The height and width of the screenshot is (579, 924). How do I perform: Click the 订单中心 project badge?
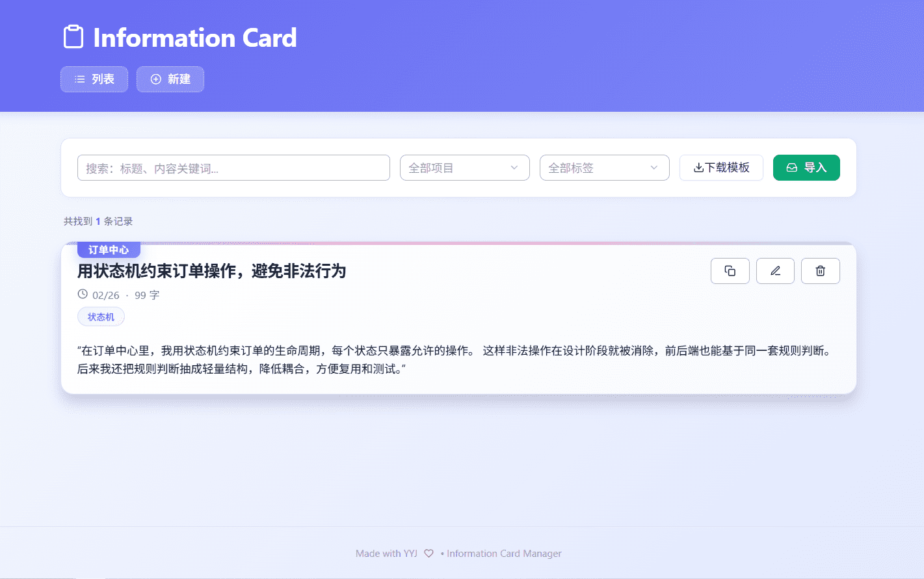coord(109,250)
